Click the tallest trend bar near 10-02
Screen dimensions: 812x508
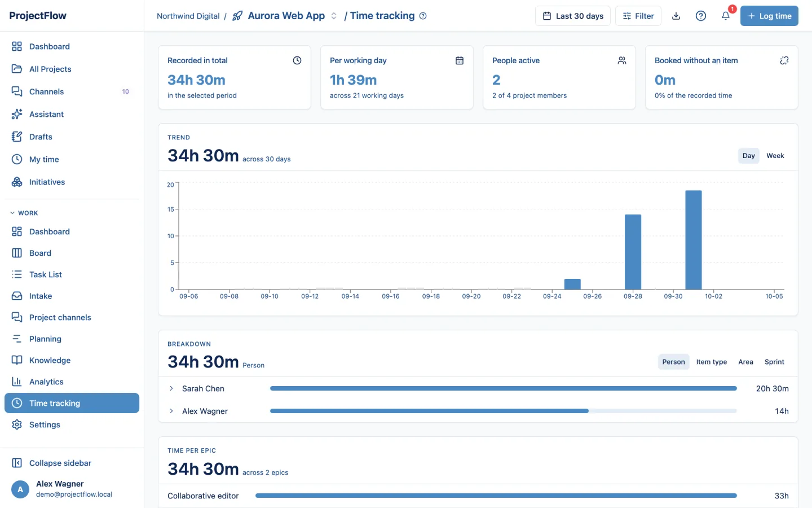[x=694, y=240]
